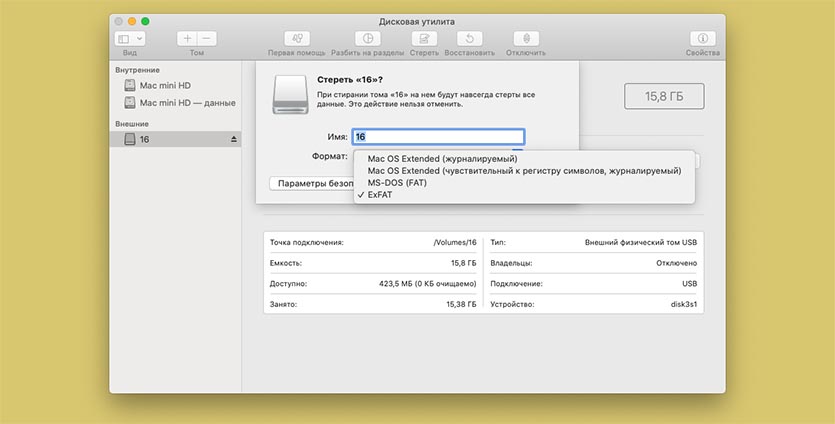Click the /Volumes/16 mount point value
The width and height of the screenshot is (835, 424).
455,242
